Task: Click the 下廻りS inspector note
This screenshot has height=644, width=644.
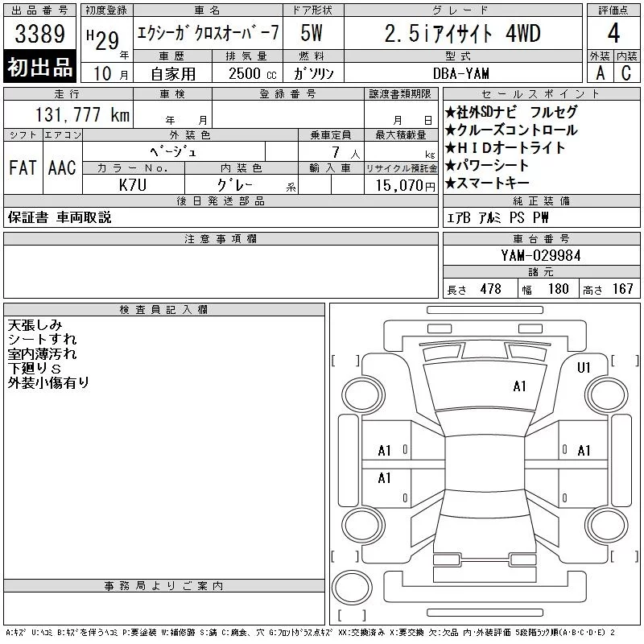Action: [35, 369]
